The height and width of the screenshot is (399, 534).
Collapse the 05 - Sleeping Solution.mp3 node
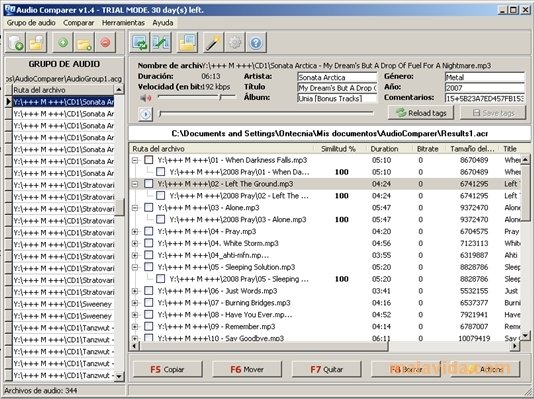point(135,267)
